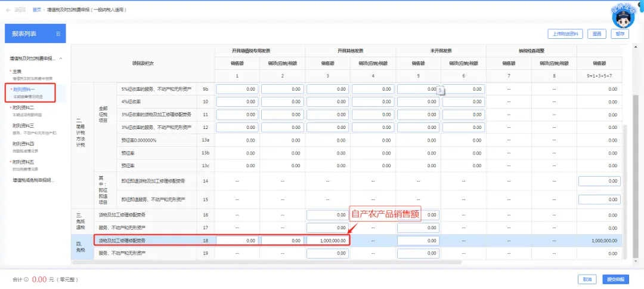Viewport: 644px width, 289px height.
Task: Open 附列资料四 in the sidebar
Action: pyautogui.click(x=24, y=144)
